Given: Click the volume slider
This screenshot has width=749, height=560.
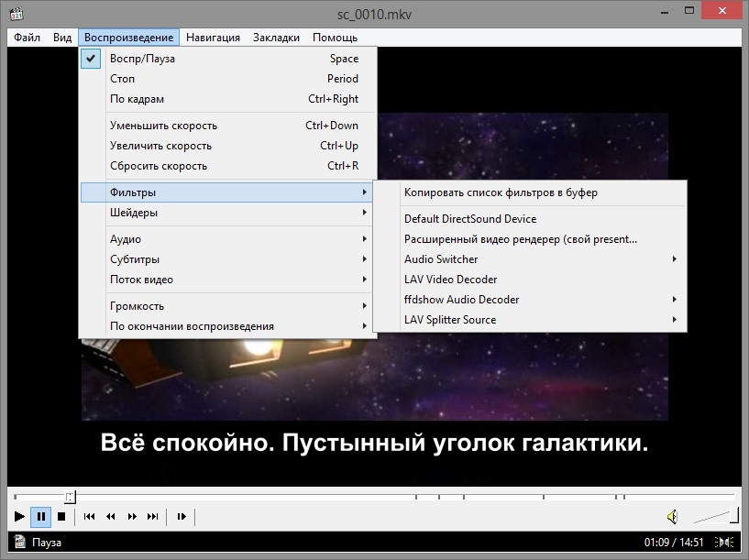Looking at the screenshot, I should pos(713,517).
